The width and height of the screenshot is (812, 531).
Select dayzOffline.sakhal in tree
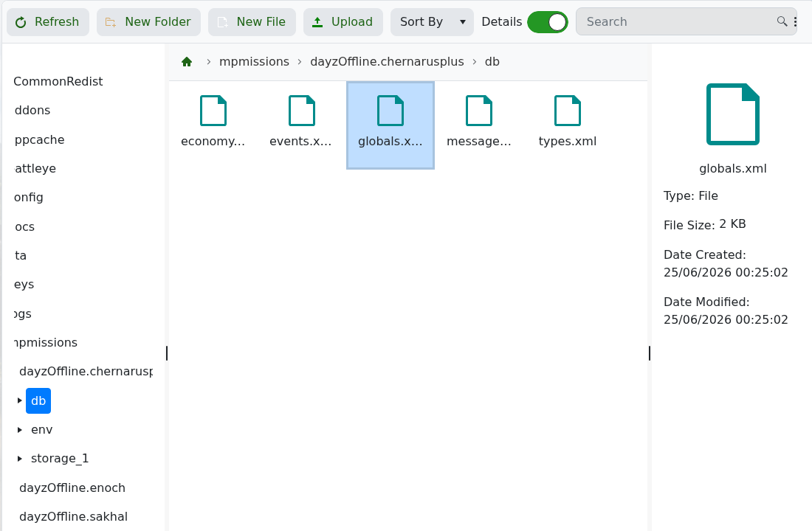pyautogui.click(x=73, y=516)
